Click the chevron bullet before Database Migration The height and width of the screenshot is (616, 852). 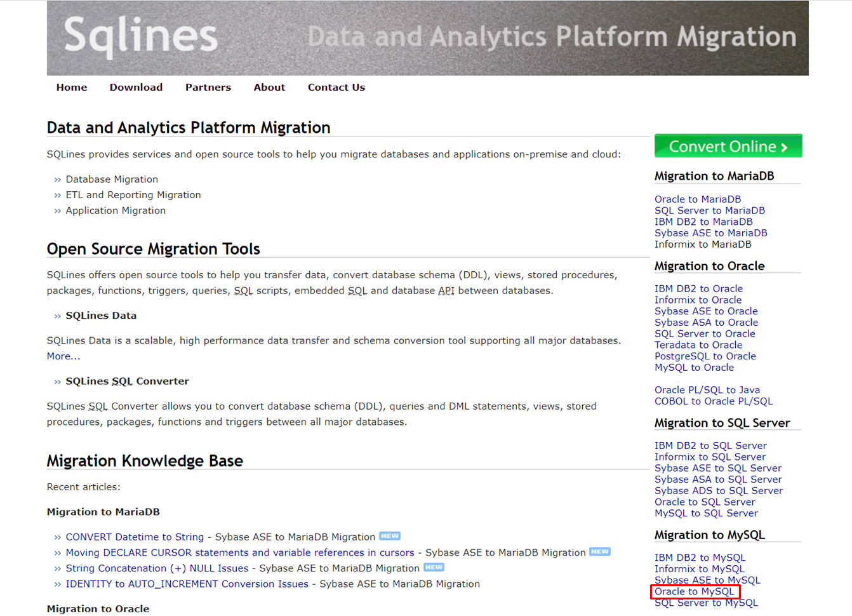click(x=58, y=179)
